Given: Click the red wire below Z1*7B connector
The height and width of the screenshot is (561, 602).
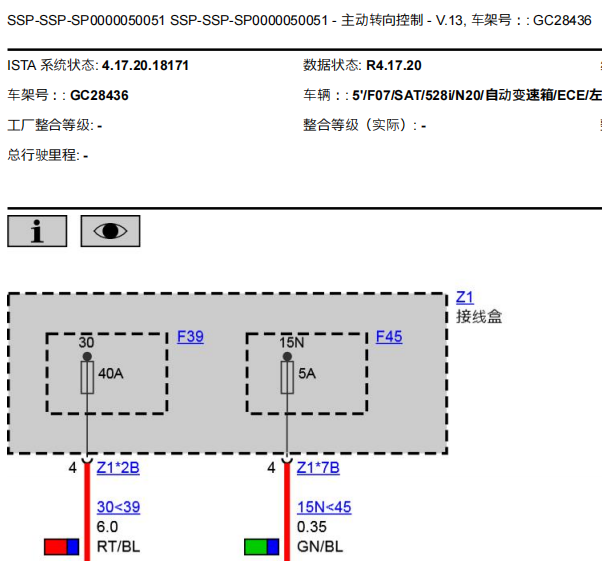Looking at the screenshot, I should pos(287,511).
